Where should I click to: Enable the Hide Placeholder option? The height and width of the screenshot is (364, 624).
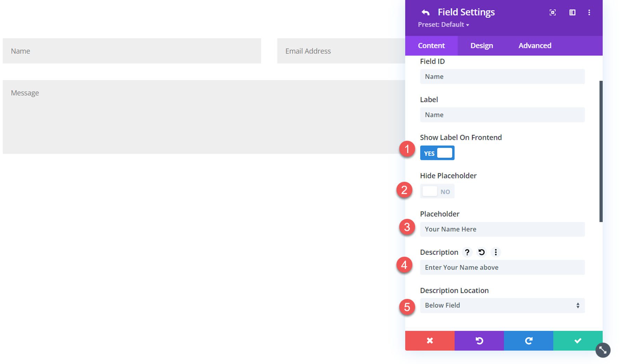(x=437, y=191)
